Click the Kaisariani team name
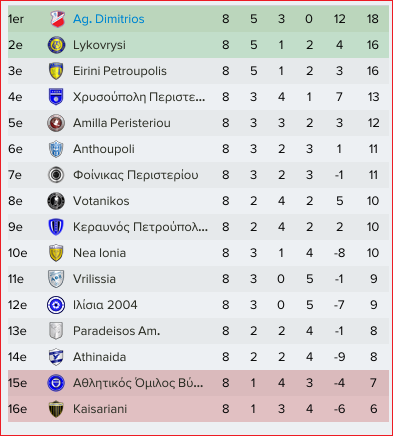The image size is (393, 436). tap(100, 409)
